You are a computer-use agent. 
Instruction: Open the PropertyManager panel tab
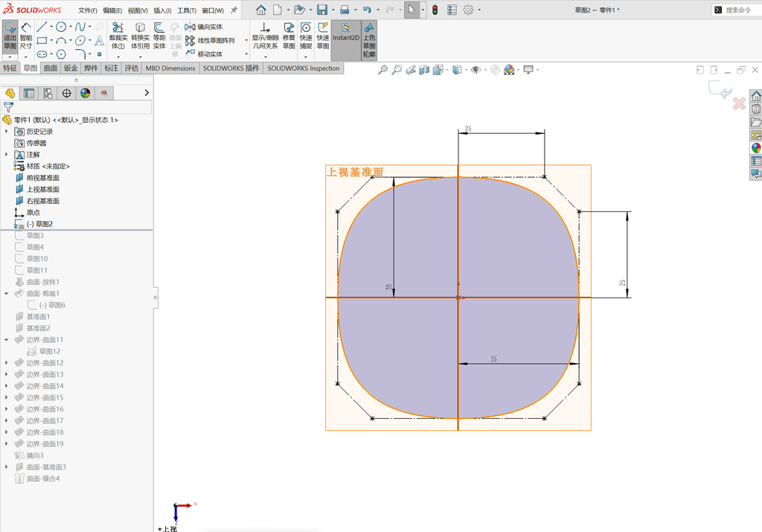(x=29, y=93)
